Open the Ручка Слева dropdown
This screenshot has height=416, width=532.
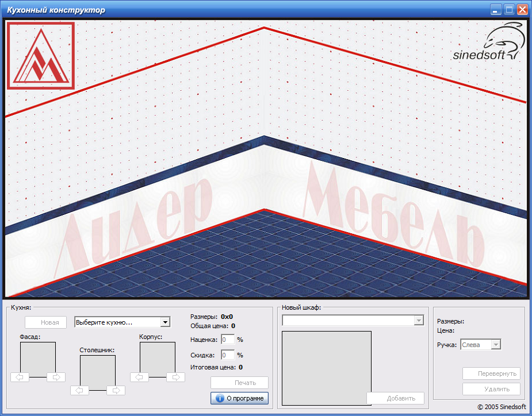(480, 345)
